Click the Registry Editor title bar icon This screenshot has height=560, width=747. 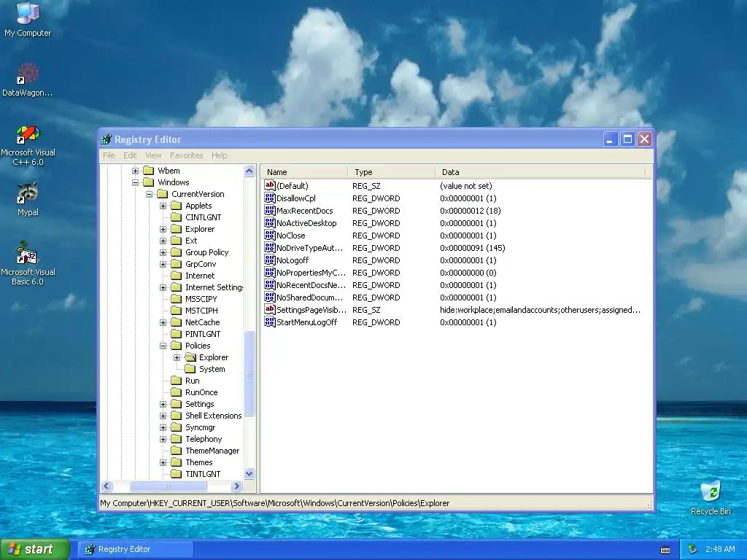click(107, 139)
